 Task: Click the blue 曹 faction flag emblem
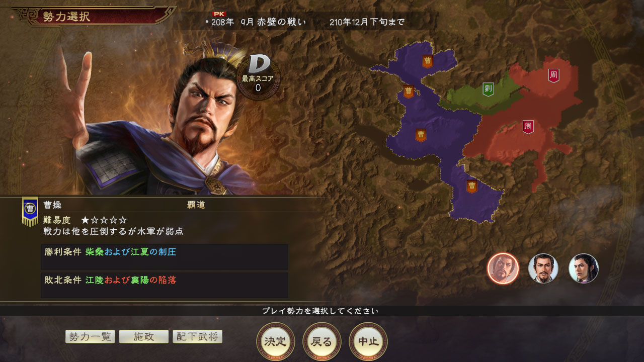(x=30, y=211)
